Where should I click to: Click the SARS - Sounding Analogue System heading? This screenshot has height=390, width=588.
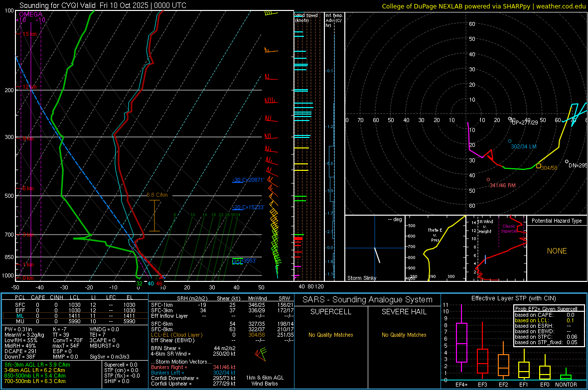pos(368,300)
